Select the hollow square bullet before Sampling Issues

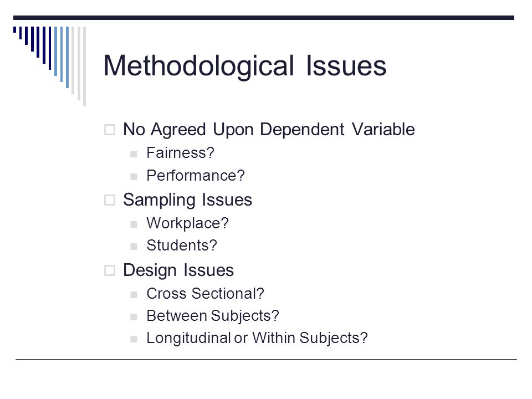[109, 200]
